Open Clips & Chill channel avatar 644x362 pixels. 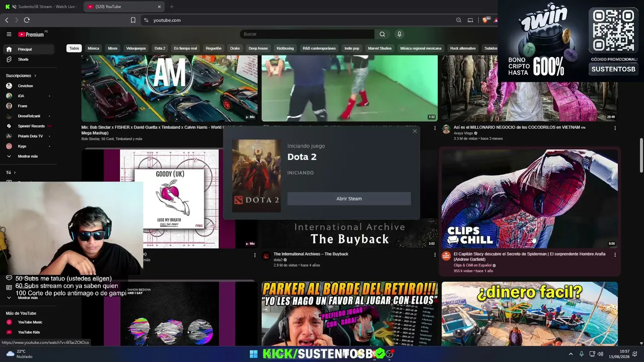(x=446, y=256)
